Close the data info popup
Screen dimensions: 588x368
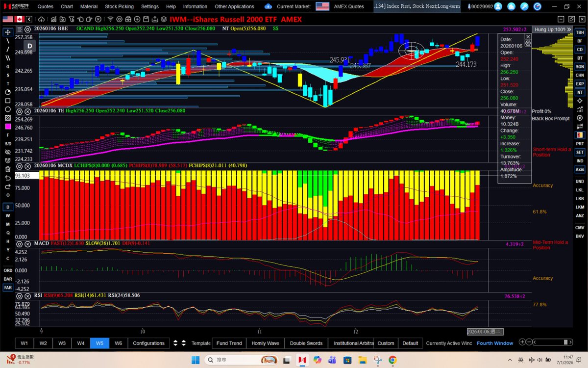point(528,37)
